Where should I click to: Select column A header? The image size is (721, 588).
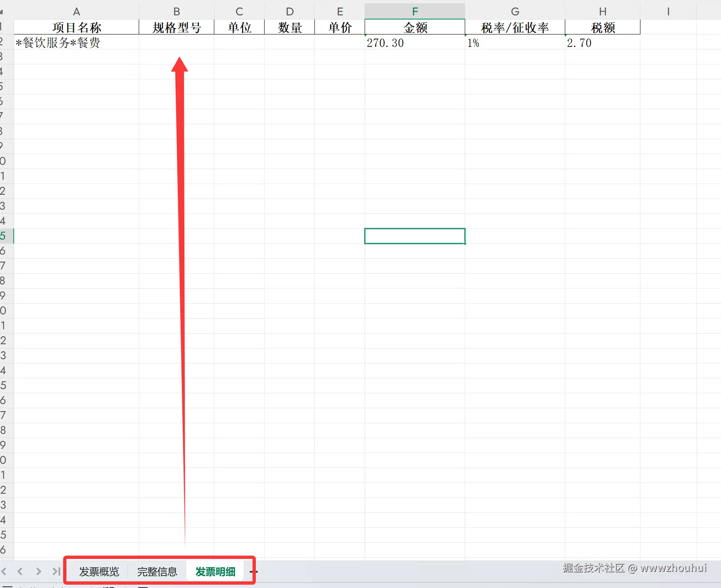click(x=76, y=12)
